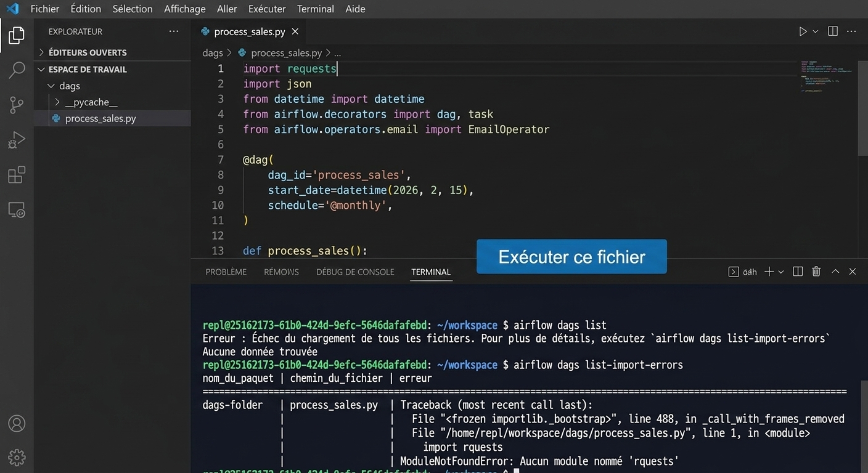Close the process_sales.py editor tab
The width and height of the screenshot is (868, 473).
(295, 31)
